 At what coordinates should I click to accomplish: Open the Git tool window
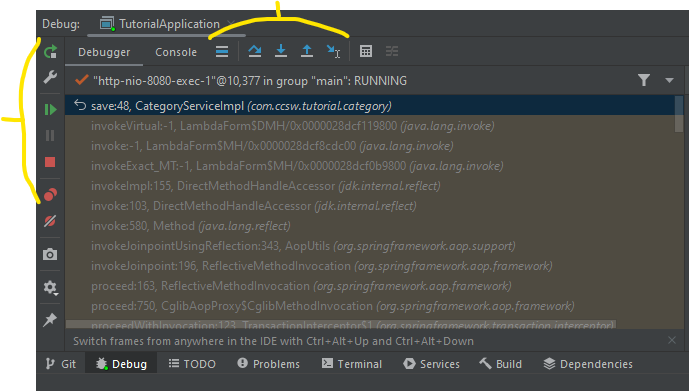[x=61, y=364]
